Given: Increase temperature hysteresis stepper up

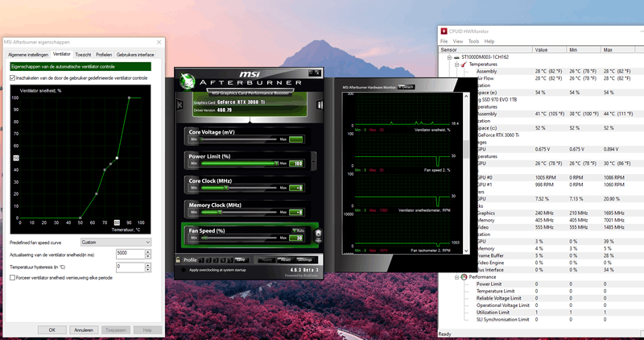Looking at the screenshot, I should point(148,265).
